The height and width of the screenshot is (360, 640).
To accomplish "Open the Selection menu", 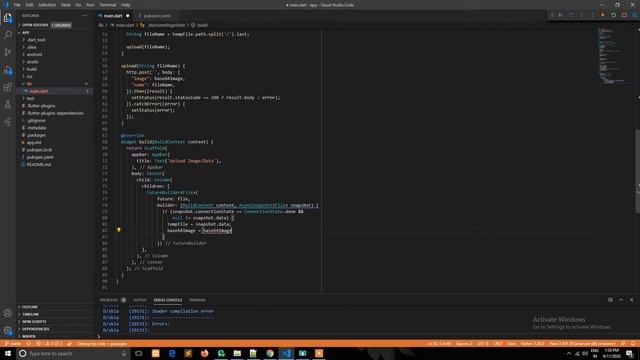I will pyautogui.click(x=47, y=5).
